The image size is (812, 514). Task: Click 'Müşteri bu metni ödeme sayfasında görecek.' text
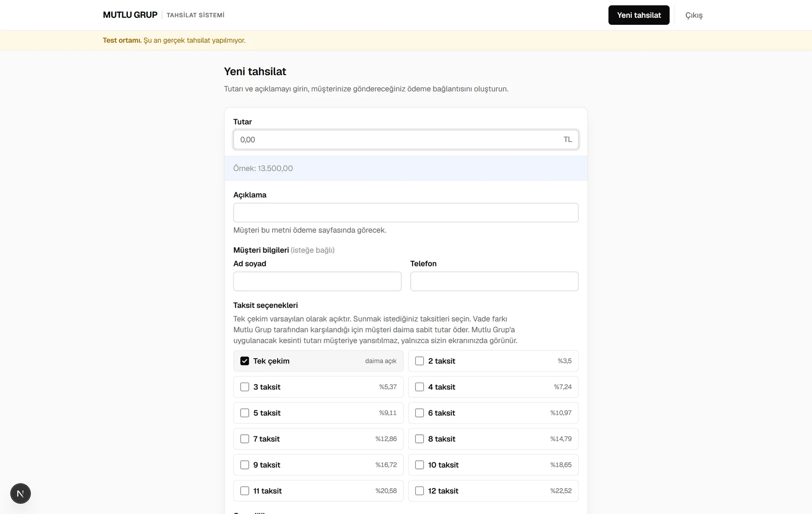click(310, 230)
